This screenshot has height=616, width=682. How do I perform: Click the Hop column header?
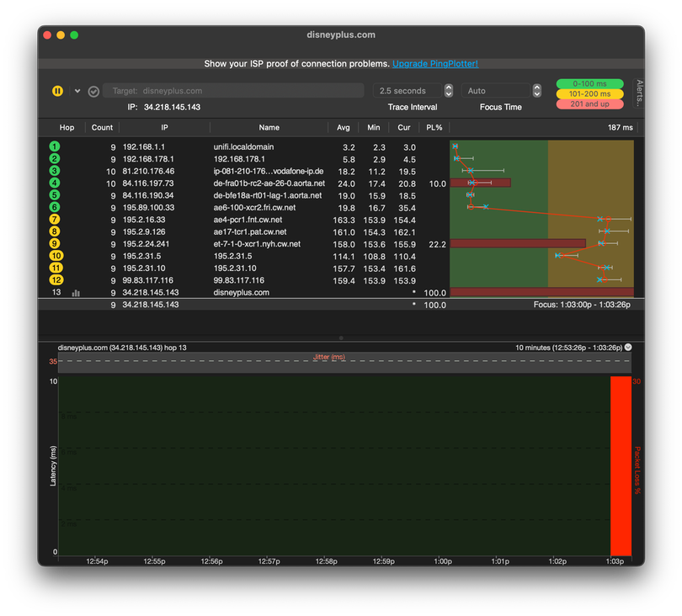pyautogui.click(x=67, y=127)
